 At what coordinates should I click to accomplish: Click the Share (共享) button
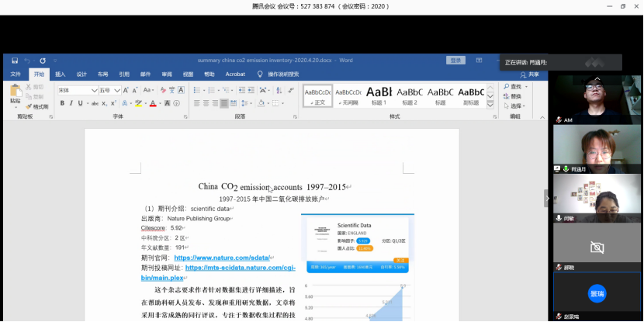pyautogui.click(x=530, y=74)
